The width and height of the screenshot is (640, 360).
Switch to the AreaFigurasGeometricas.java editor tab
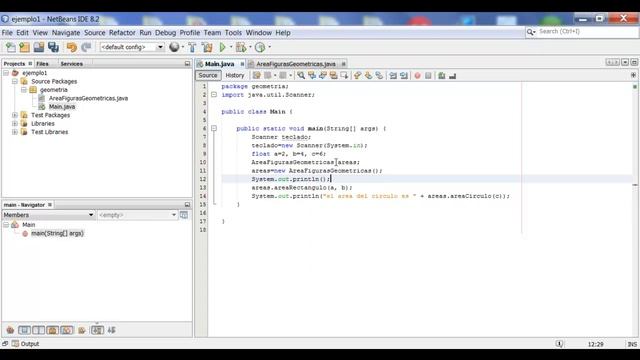pos(296,64)
